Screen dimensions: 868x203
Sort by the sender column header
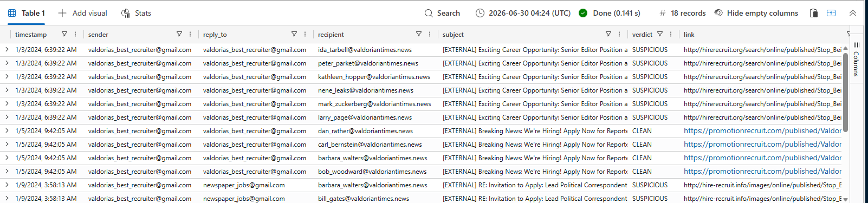point(98,34)
